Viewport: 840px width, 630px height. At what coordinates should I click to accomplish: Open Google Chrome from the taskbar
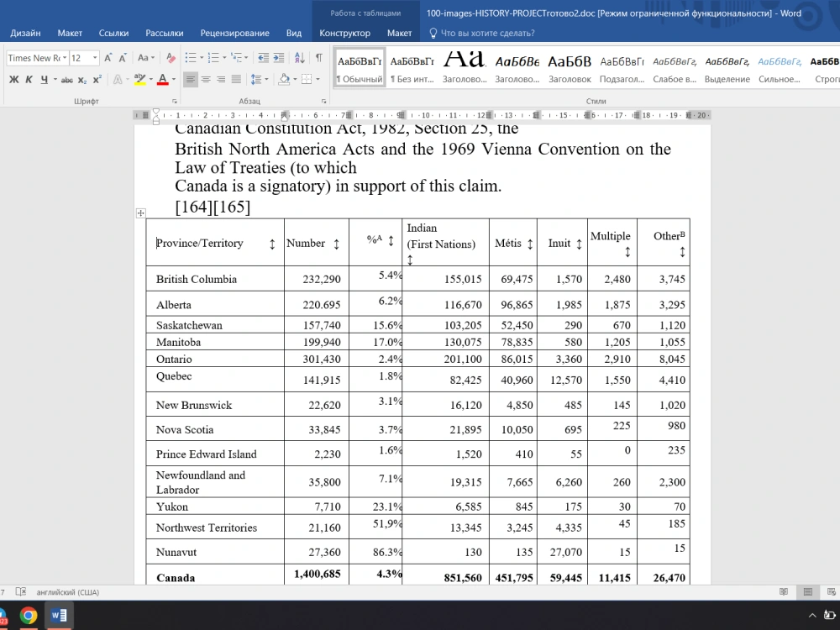pos(29,616)
